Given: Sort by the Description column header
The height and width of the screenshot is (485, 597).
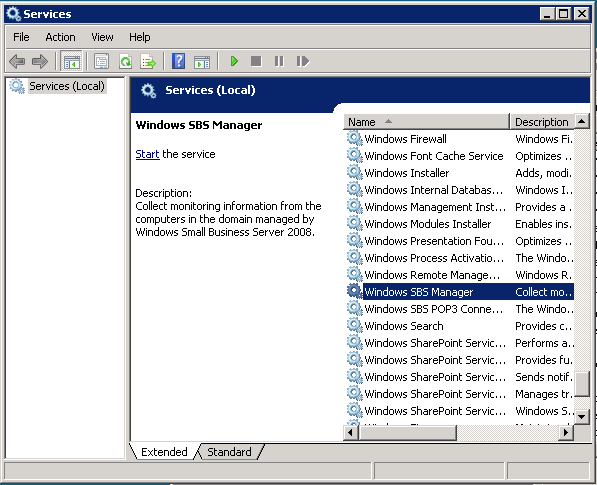Looking at the screenshot, I should [541, 122].
